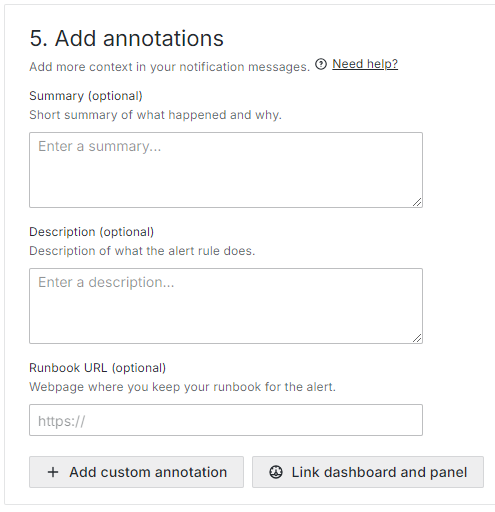
Task: Click the plus icon on Add custom annotation
Action: (53, 472)
